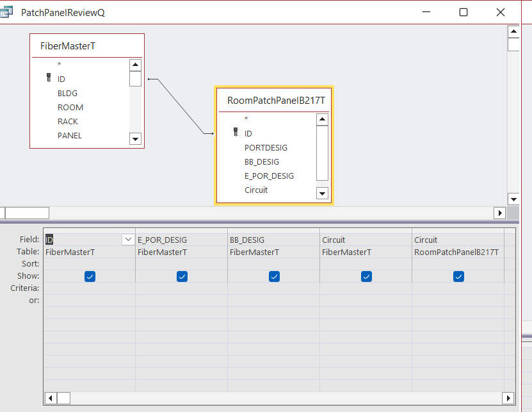Click the left arrow of the grid's horizontal scrollbar

(x=50, y=398)
